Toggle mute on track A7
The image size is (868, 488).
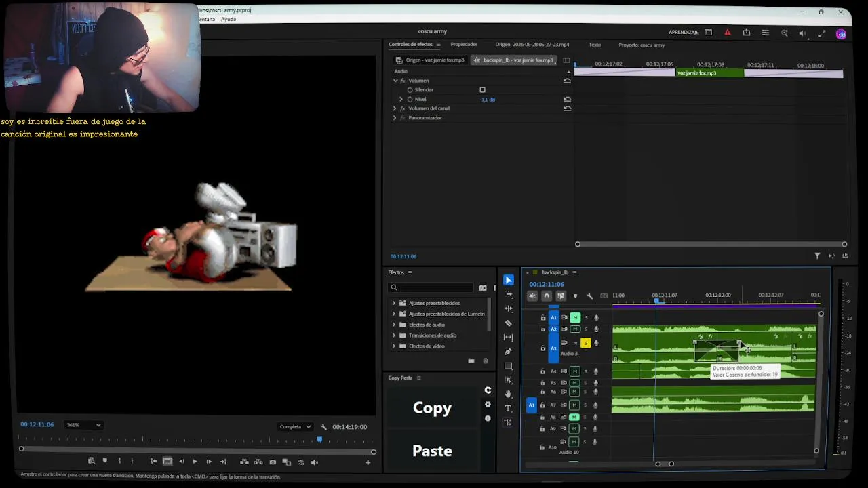coord(575,405)
